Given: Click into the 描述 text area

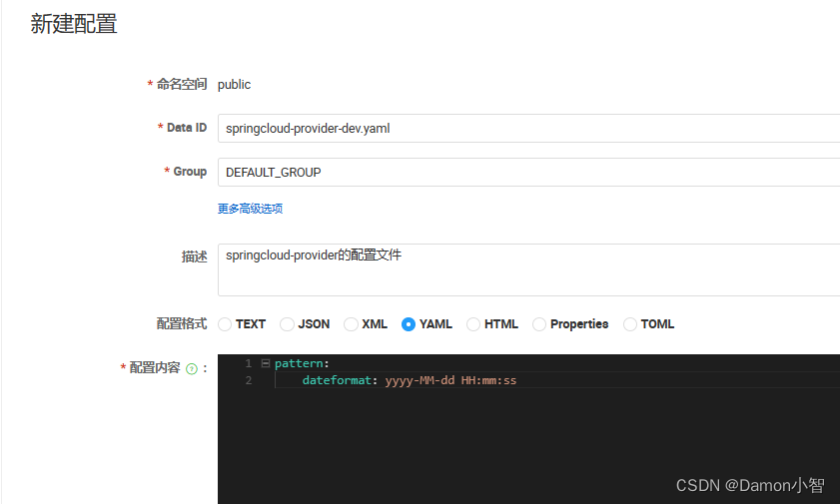Looking at the screenshot, I should pos(527,269).
